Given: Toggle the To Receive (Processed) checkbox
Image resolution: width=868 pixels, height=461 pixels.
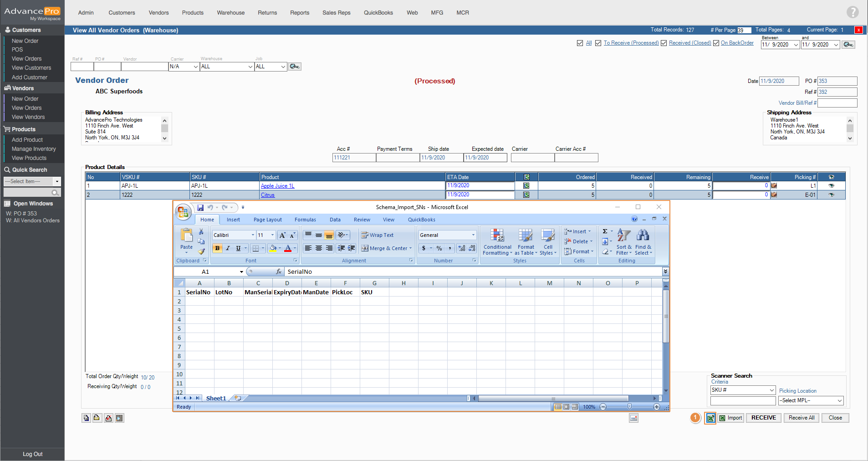Looking at the screenshot, I should pyautogui.click(x=598, y=43).
